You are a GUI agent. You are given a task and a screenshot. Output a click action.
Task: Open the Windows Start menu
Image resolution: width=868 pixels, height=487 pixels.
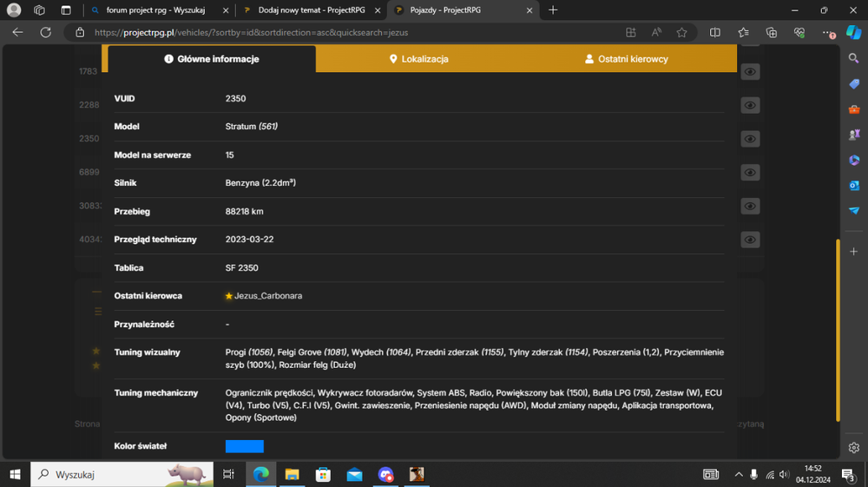(15, 474)
